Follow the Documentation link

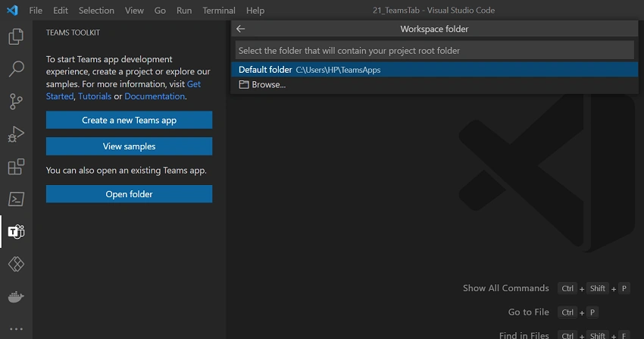tap(155, 96)
